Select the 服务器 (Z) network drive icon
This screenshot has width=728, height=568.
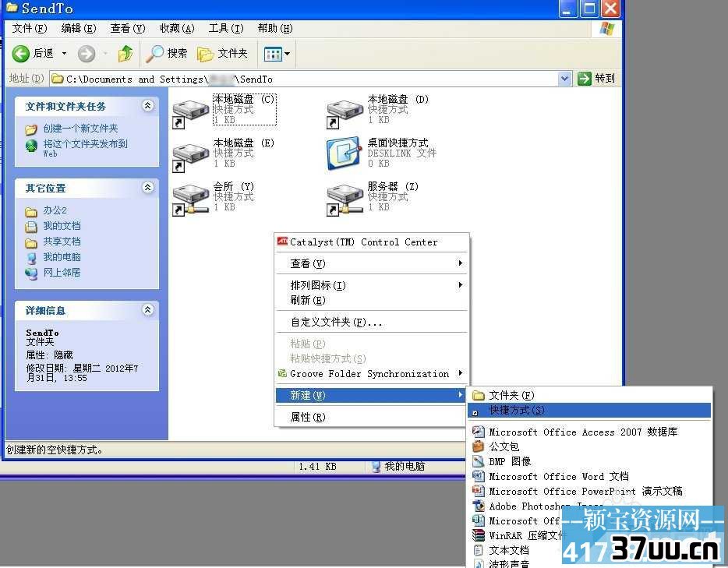pos(345,199)
